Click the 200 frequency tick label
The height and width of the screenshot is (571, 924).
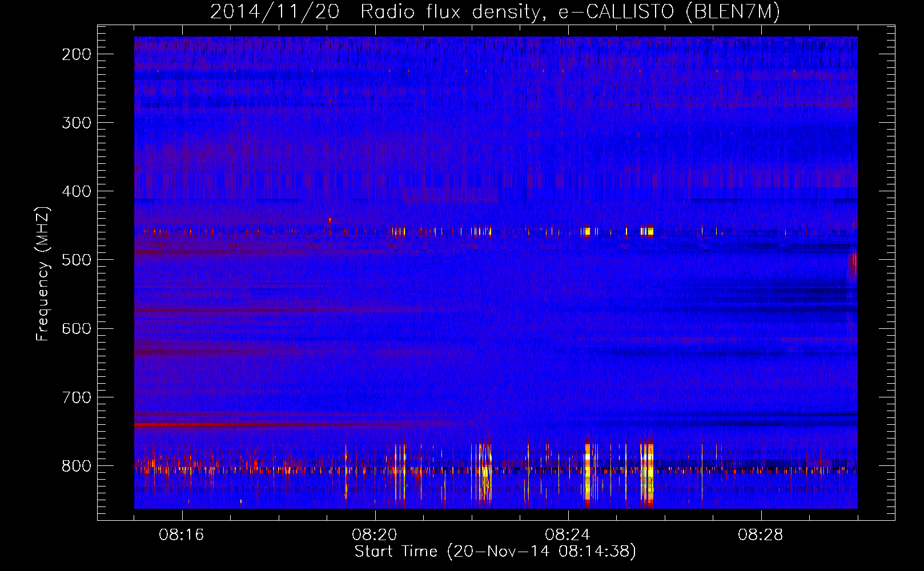[77, 54]
